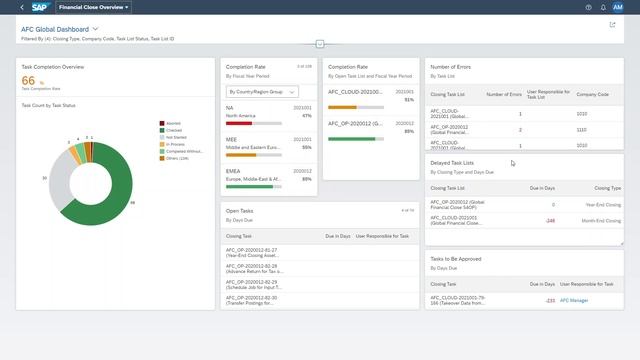Select the NA North America row
Screen dimensions: 640x360
click(269, 116)
